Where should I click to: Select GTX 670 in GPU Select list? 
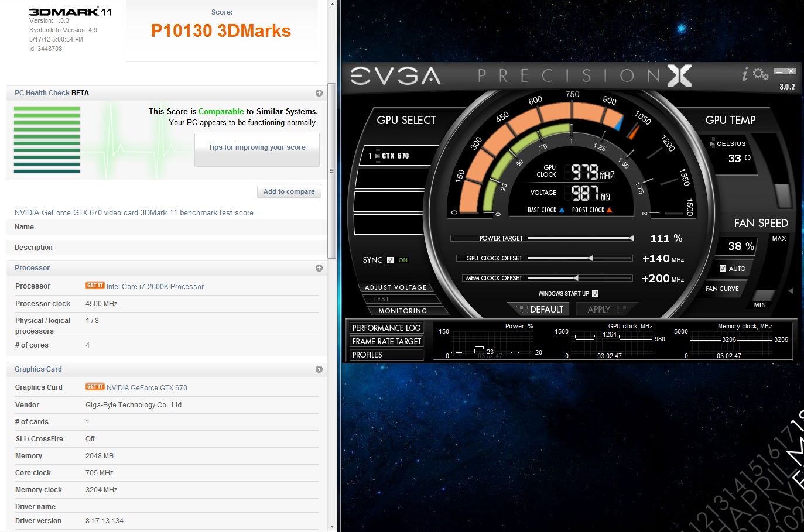click(x=399, y=156)
